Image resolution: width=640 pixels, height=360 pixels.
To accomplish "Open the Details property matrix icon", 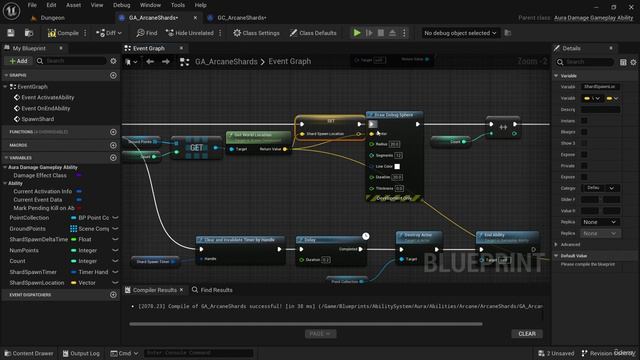I will click(x=623, y=62).
